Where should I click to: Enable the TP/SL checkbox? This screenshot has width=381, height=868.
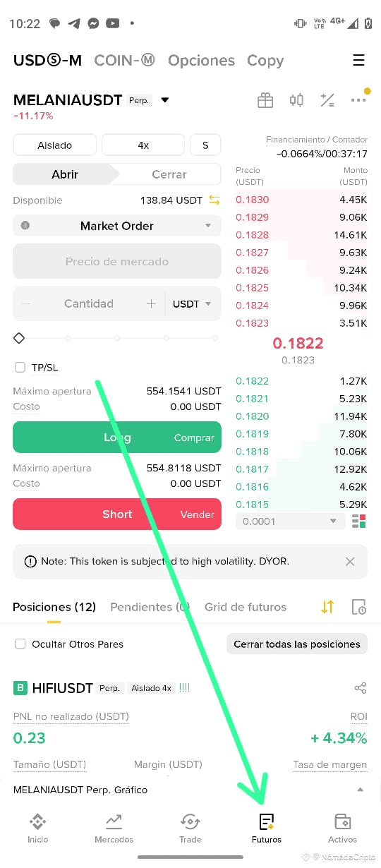[20, 367]
